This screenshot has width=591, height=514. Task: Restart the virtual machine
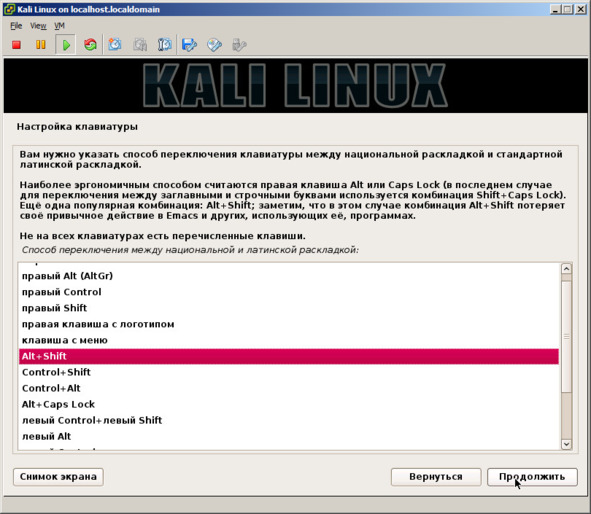[x=90, y=45]
